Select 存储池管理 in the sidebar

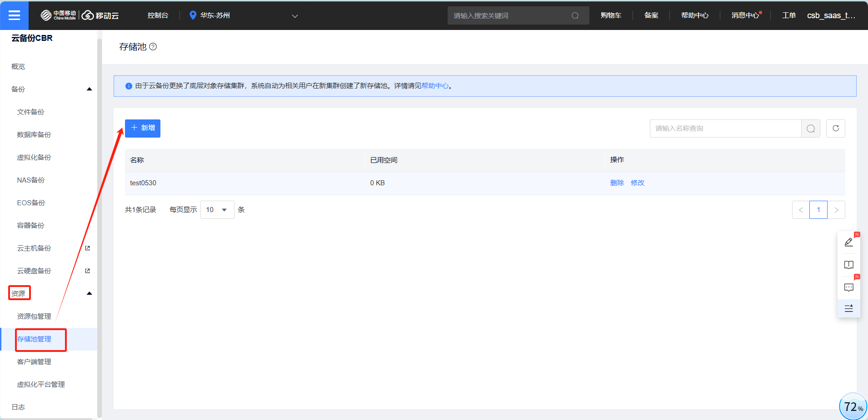pyautogui.click(x=34, y=339)
